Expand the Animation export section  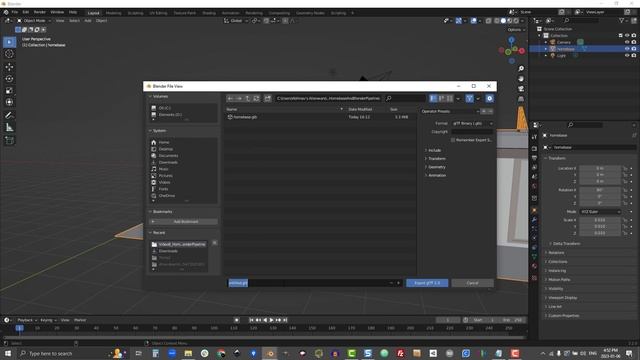tap(436, 175)
